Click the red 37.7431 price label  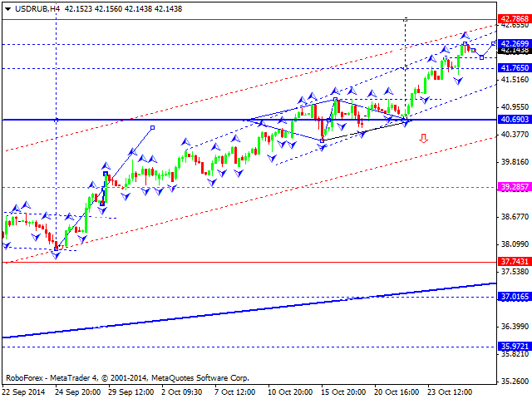[515, 261]
